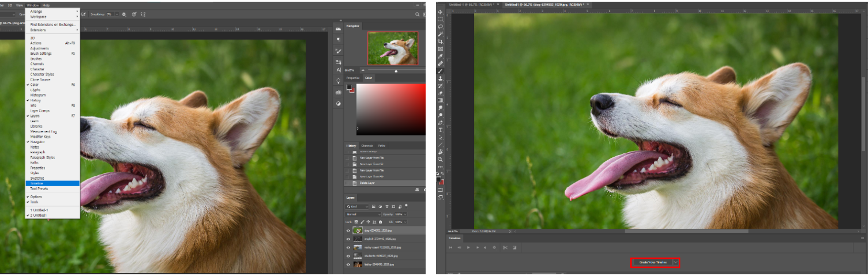
Task: Select the Path Selection tool
Action: point(440,137)
